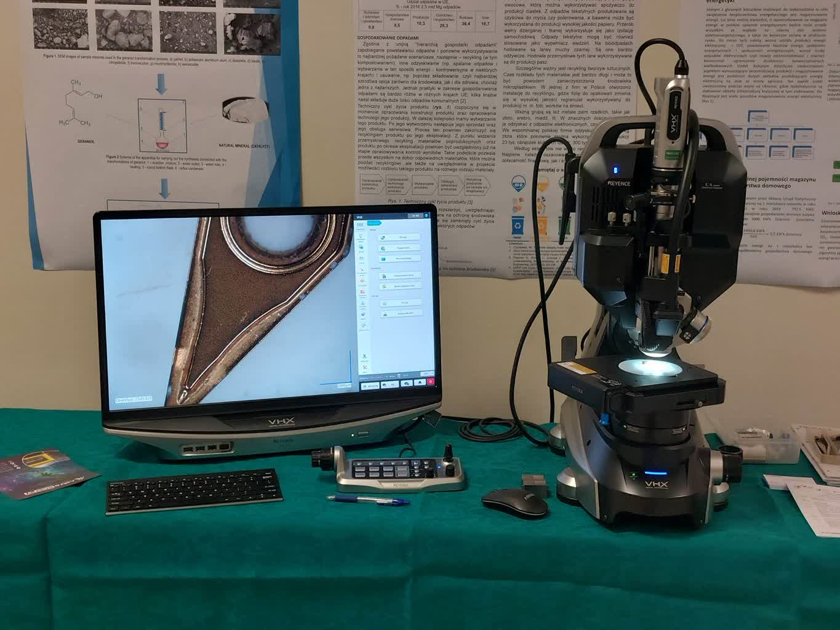Click the stage icon above the tools icon

(364, 357)
